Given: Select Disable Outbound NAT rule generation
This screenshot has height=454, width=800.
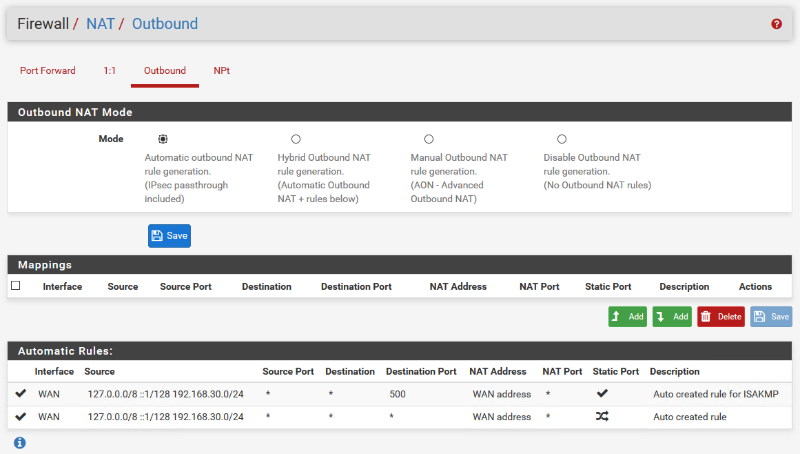Looking at the screenshot, I should (561, 139).
